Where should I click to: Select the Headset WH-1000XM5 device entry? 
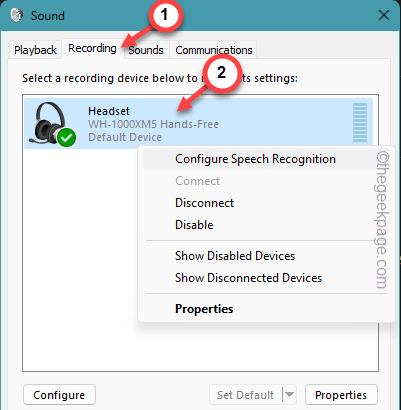point(198,123)
